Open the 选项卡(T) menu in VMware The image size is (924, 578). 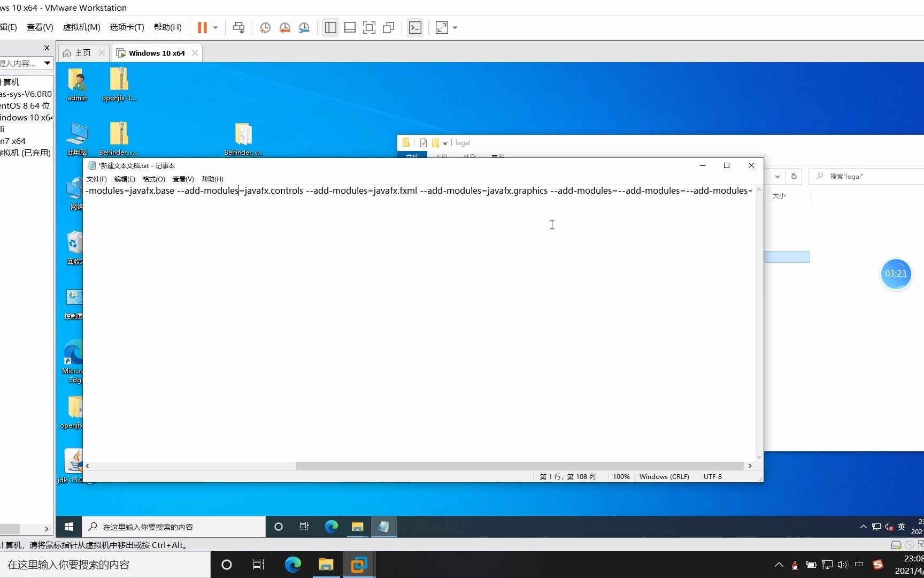[127, 27]
